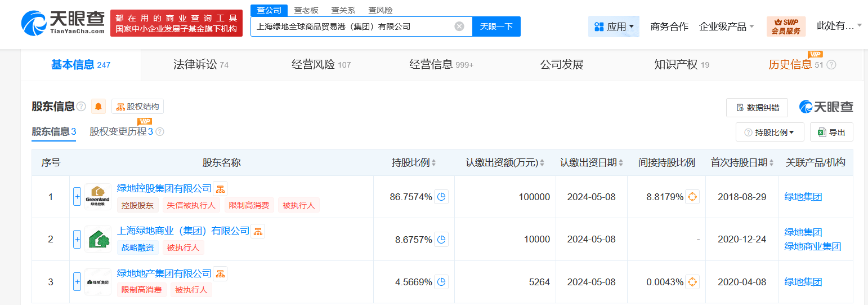
Task: Sort by 认缴出资日期 column arrows
Action: pos(621,163)
